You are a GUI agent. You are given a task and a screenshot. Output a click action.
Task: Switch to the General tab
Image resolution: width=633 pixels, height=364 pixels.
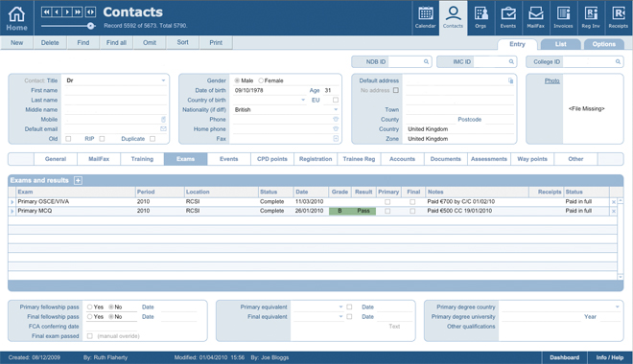coord(56,159)
